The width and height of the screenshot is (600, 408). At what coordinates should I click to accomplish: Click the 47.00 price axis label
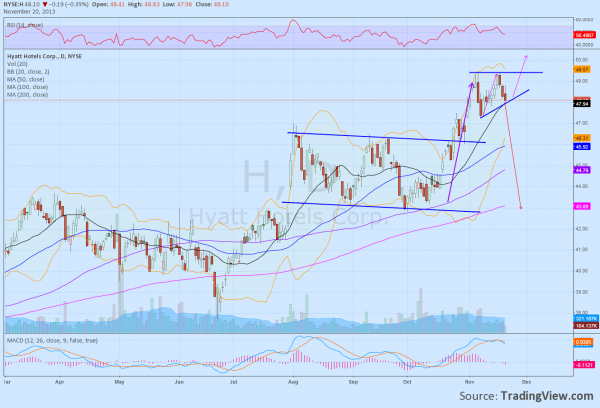pos(582,123)
